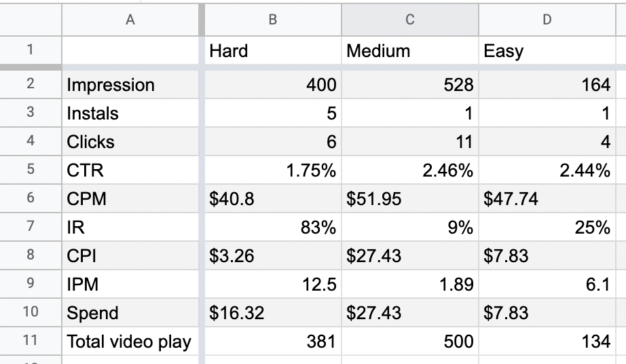Image resolution: width=626 pixels, height=364 pixels.
Task: Select column A header
Action: coord(130,20)
